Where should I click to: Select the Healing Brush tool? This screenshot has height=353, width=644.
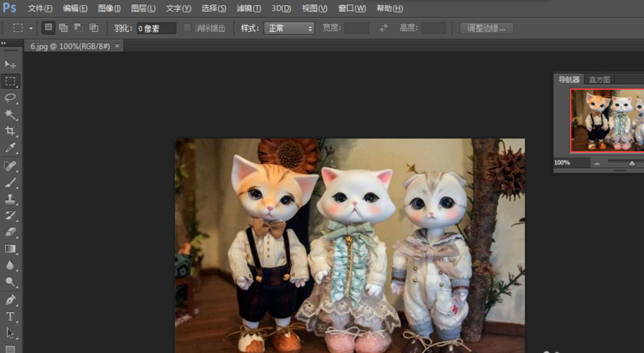pyautogui.click(x=10, y=166)
